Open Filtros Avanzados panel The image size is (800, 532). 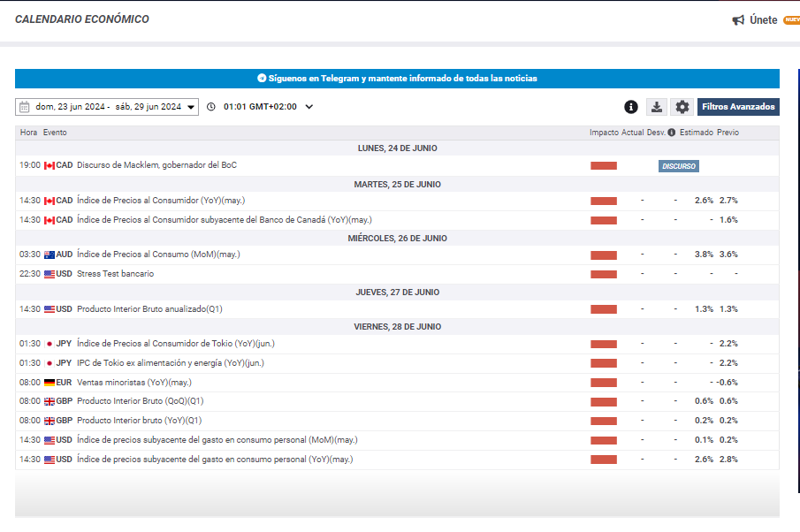coord(738,107)
